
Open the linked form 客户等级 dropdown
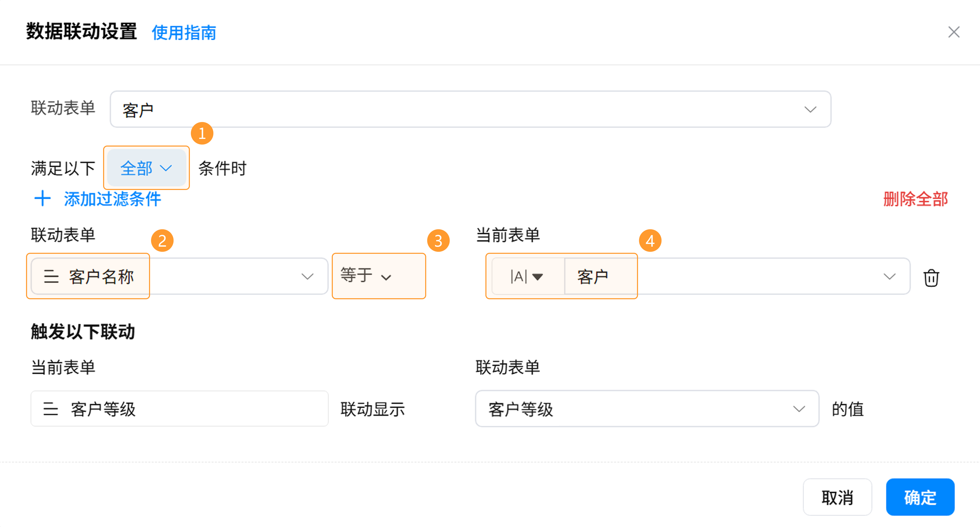pyautogui.click(x=798, y=409)
